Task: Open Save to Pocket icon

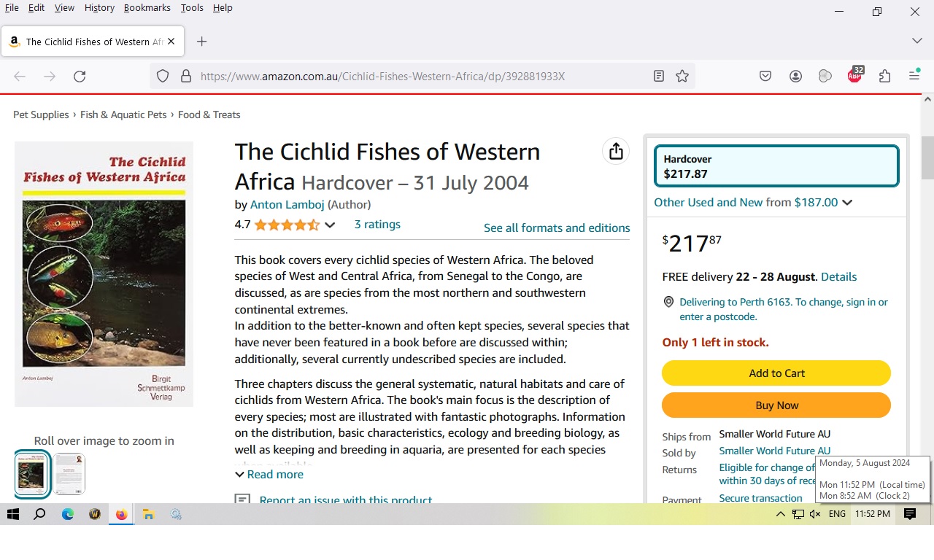Action: point(765,77)
